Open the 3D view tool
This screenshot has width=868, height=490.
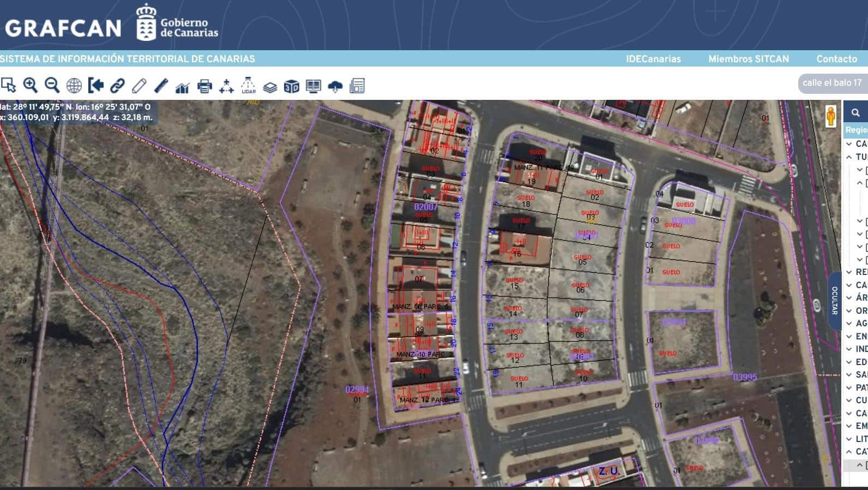click(292, 86)
